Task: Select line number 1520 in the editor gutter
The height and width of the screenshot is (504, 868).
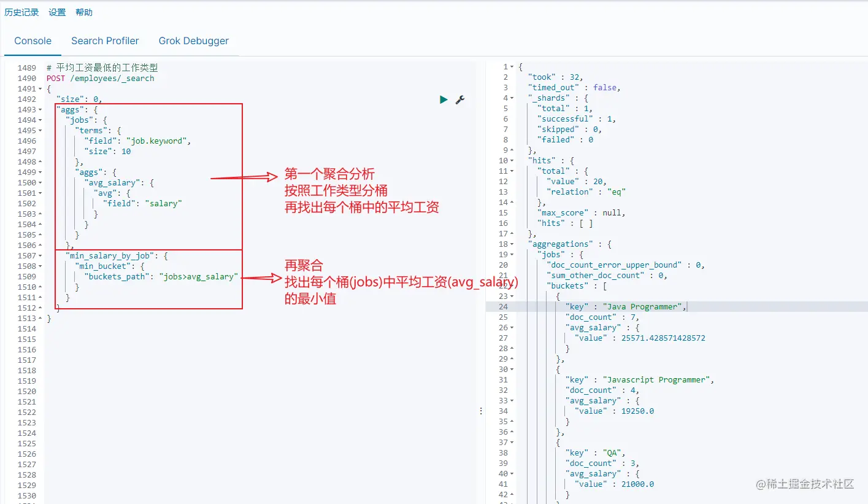Action: point(26,392)
